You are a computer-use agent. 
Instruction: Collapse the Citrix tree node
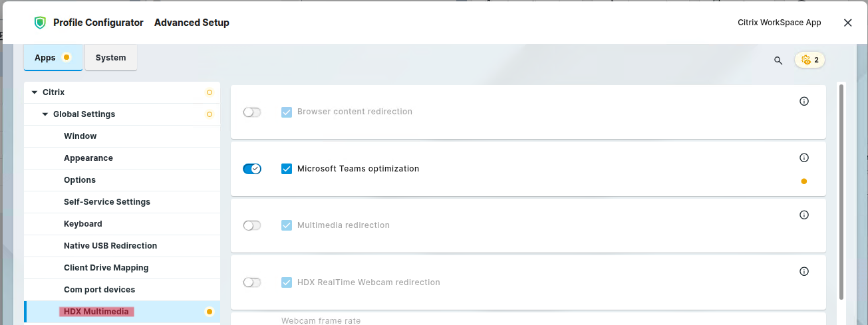[x=35, y=92]
